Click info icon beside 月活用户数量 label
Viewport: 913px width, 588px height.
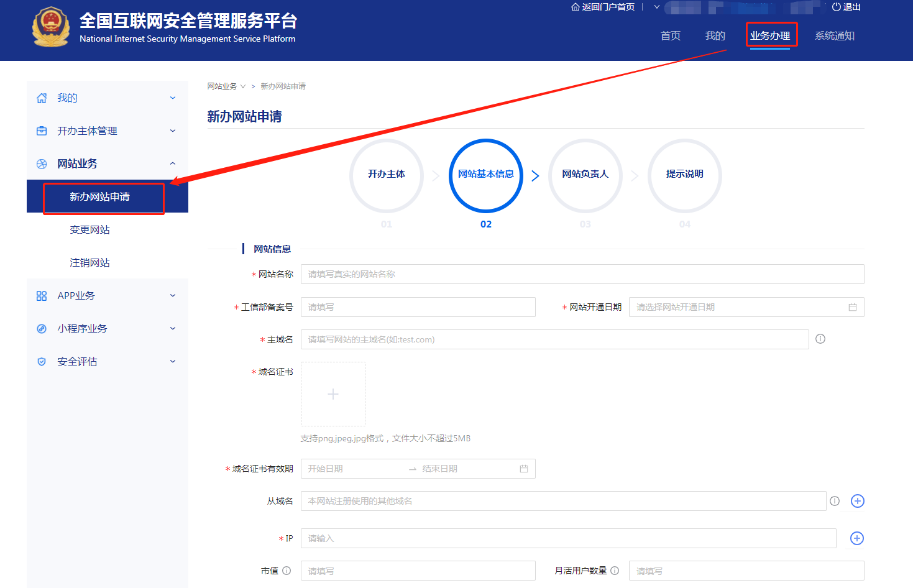(614, 571)
